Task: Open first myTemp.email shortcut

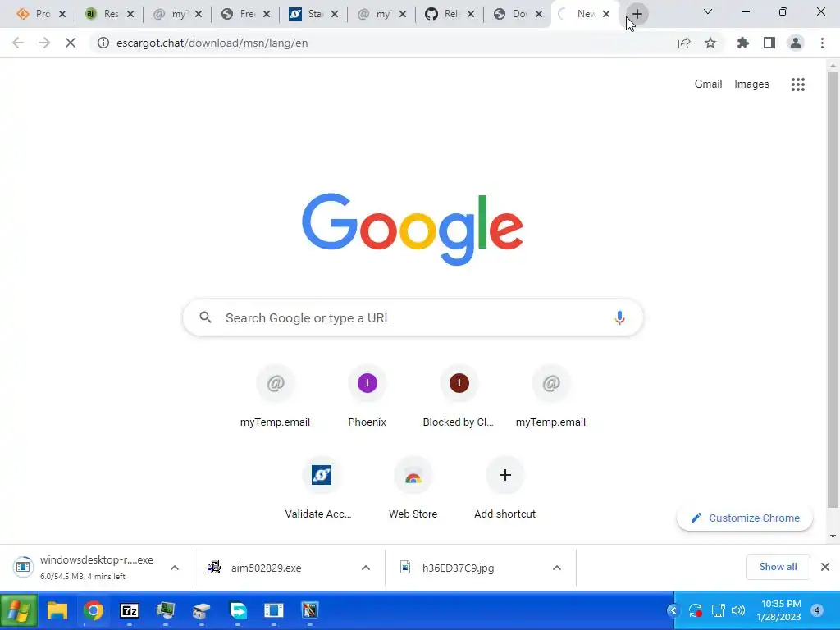Action: click(275, 396)
